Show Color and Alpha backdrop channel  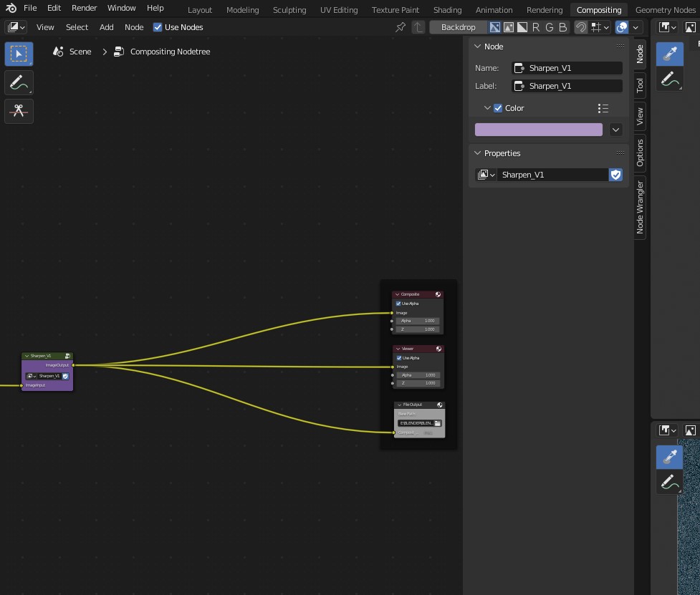494,27
